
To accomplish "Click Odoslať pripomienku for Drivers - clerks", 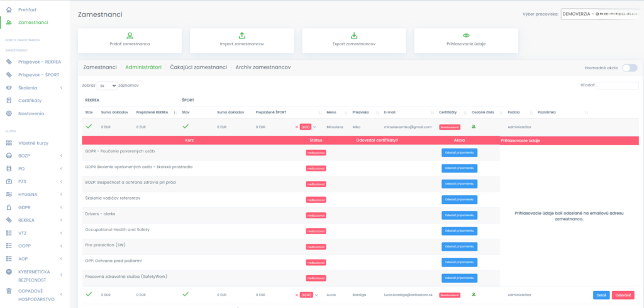I will click(x=459, y=214).
